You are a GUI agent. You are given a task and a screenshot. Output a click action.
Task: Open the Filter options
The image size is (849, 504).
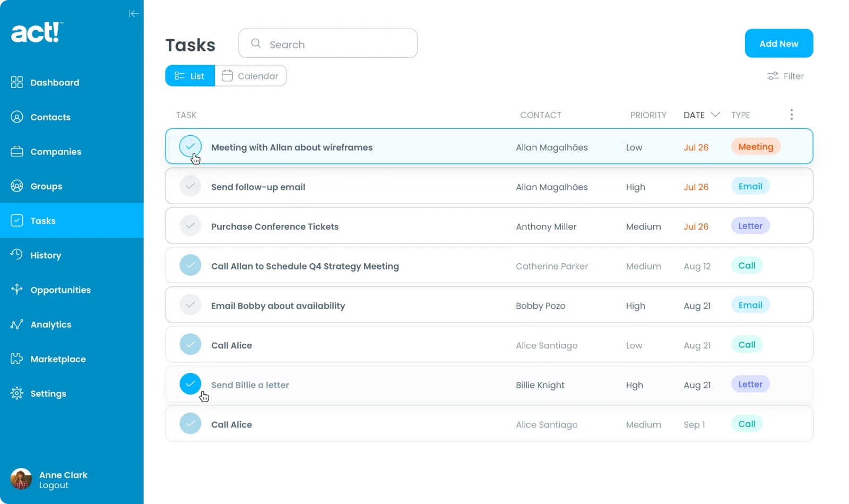tap(786, 76)
